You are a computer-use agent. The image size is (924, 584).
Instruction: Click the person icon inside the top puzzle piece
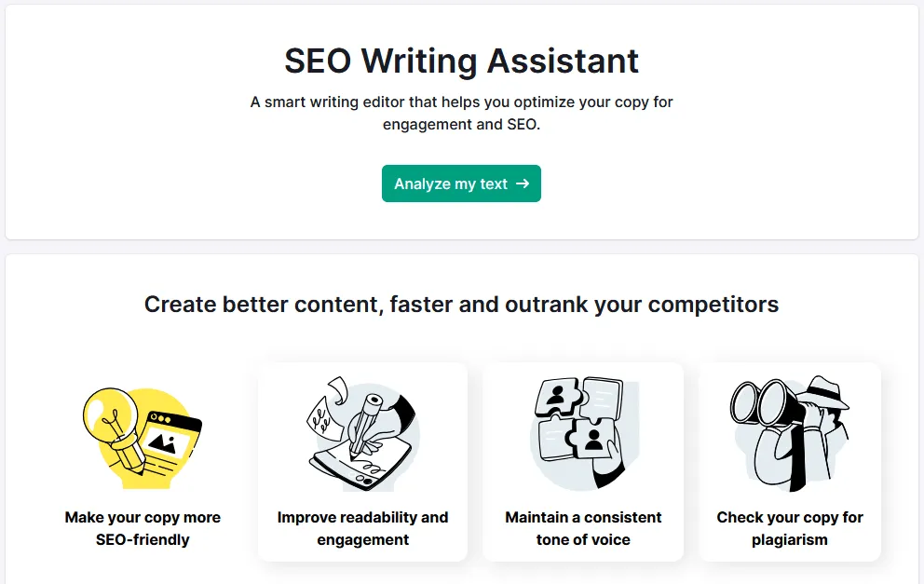pyautogui.click(x=556, y=394)
